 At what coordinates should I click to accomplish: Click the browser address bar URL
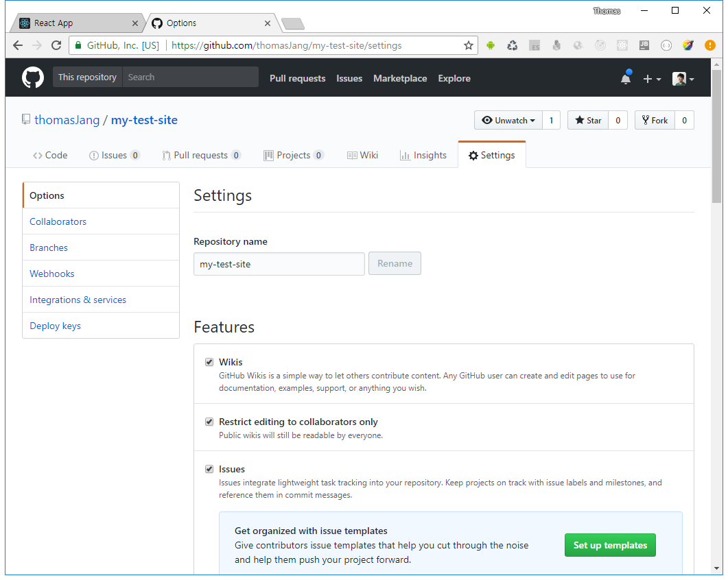click(x=286, y=45)
